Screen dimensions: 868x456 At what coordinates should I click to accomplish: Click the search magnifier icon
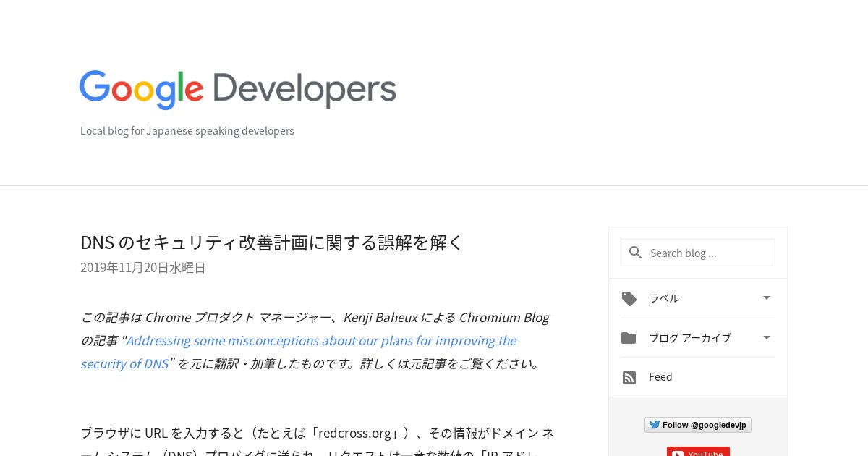point(636,253)
